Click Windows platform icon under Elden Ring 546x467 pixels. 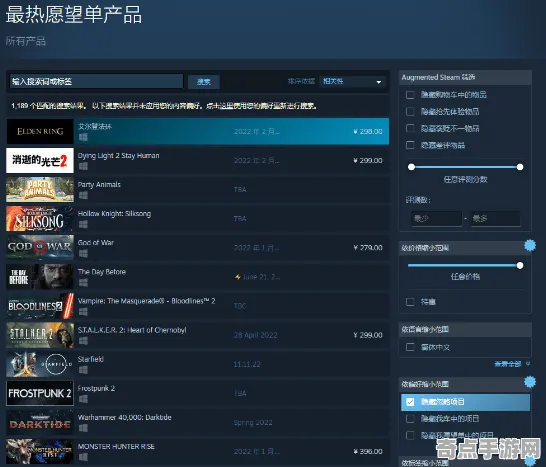tap(83, 137)
